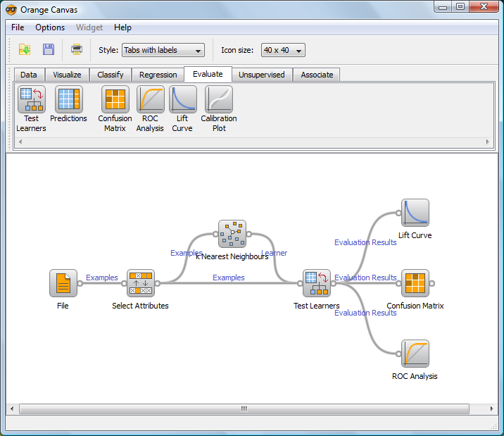Image resolution: width=504 pixels, height=436 pixels.
Task: Add Predictions widget from toolbox
Action: pos(69,99)
